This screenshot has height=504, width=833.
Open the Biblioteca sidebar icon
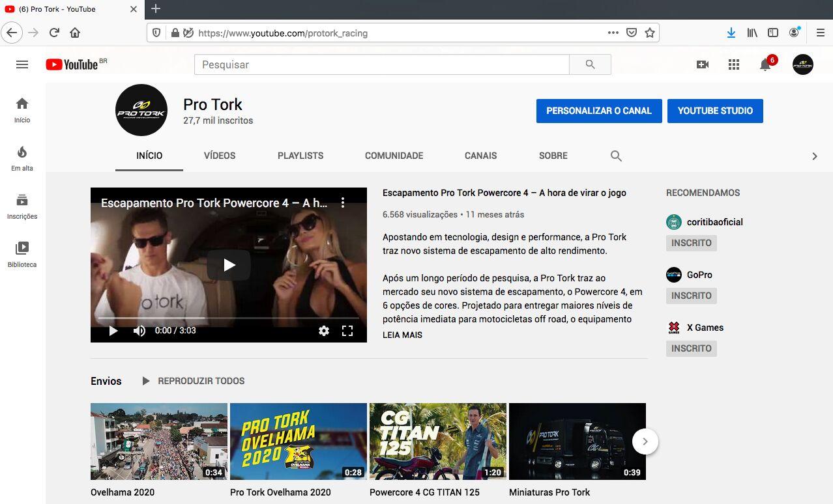[22, 248]
